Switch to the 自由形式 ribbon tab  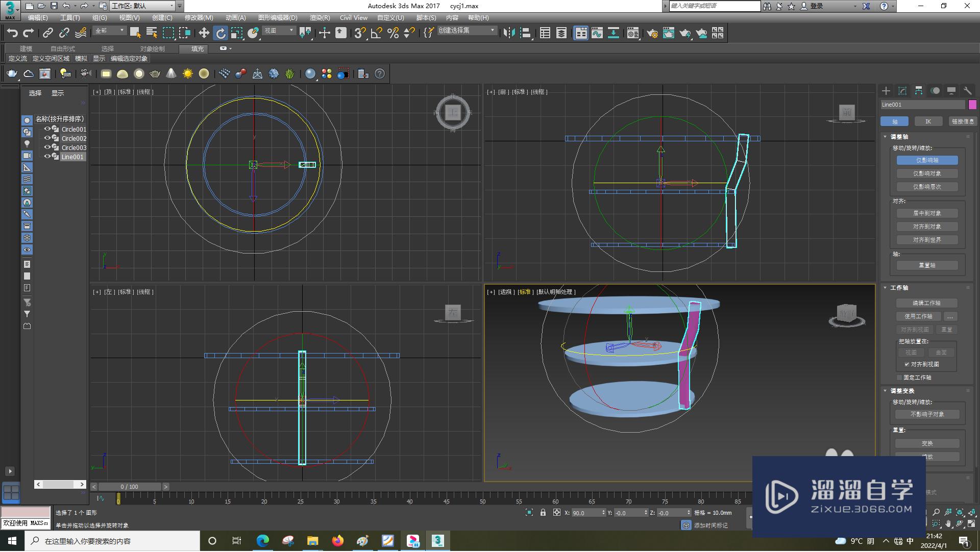[x=63, y=49]
